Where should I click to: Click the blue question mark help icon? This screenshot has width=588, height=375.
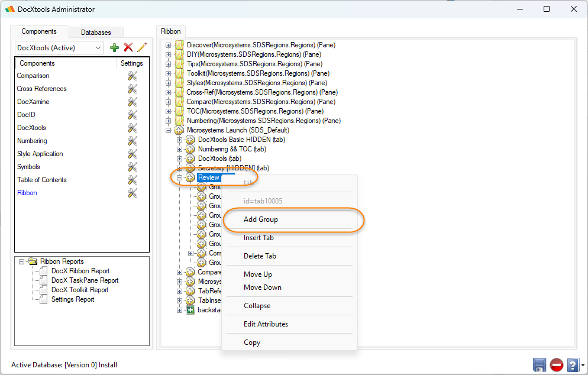point(573,365)
